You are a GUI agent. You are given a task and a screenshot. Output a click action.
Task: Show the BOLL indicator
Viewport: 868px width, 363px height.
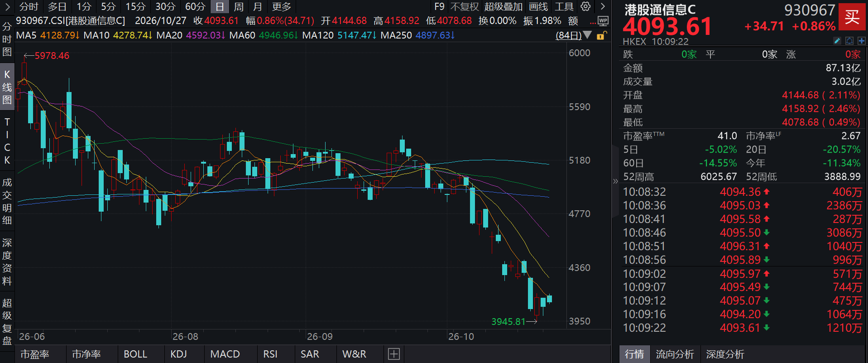point(135,354)
